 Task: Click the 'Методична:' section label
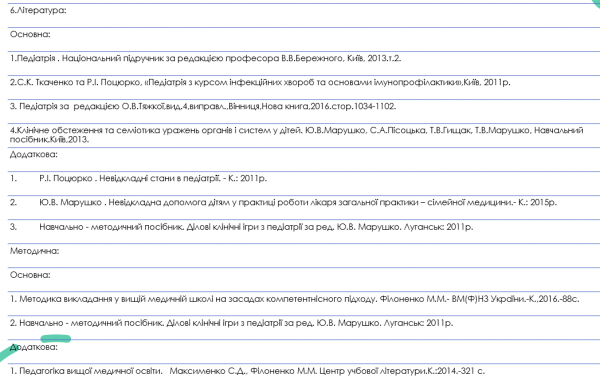point(34,251)
